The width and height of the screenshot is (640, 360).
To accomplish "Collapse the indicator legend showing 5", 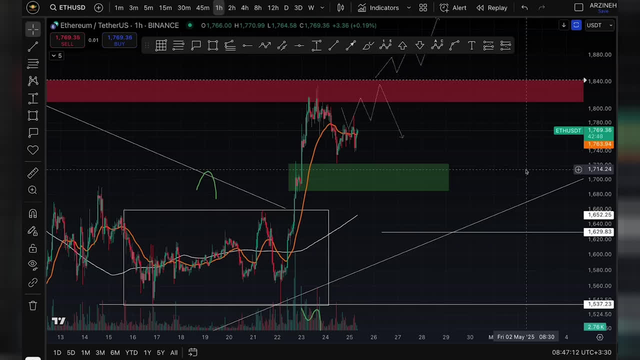I will (57, 56).
